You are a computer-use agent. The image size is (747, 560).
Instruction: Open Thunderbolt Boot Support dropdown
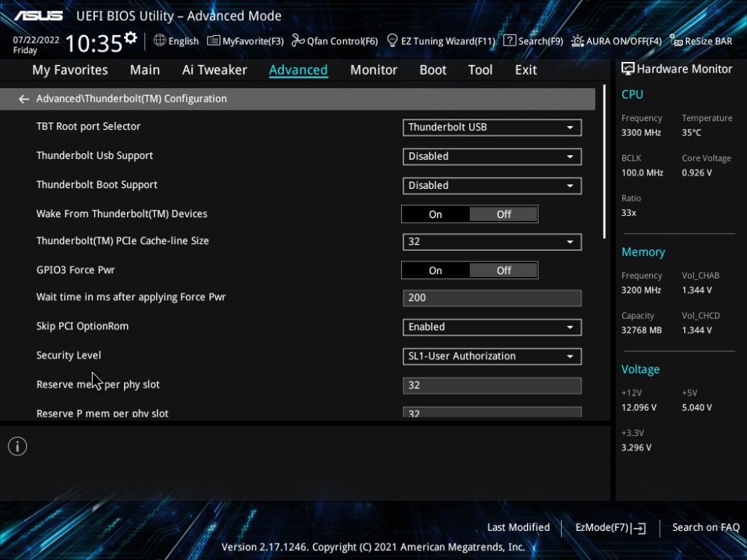click(x=492, y=186)
